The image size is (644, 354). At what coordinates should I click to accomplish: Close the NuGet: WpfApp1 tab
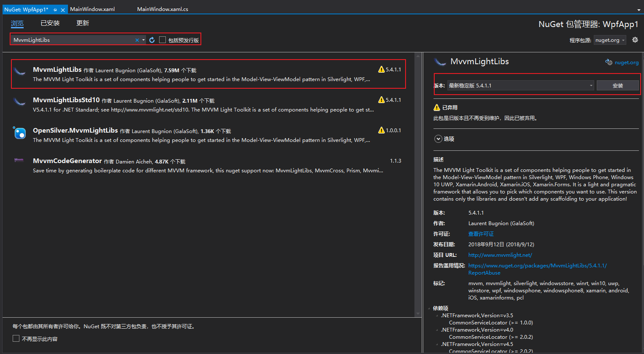click(x=63, y=10)
